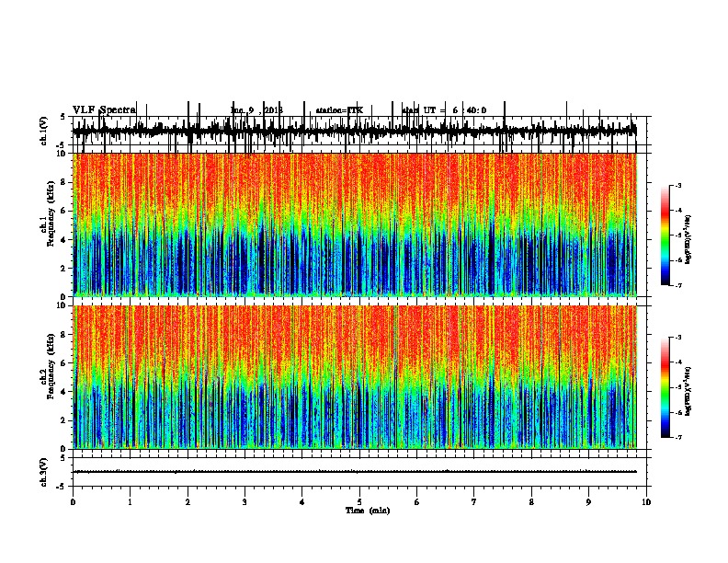Click the "ch.1(V)" waveform axis label

tap(43, 131)
